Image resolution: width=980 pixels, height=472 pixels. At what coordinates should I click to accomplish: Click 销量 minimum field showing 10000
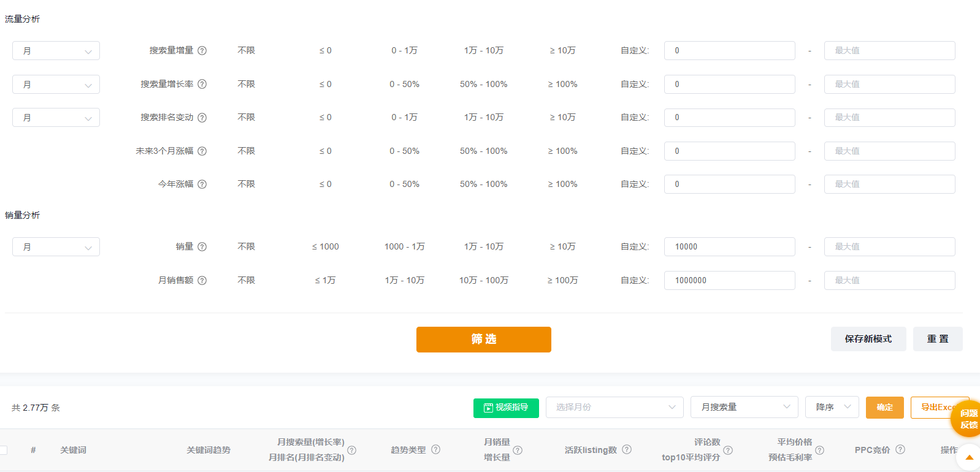point(729,246)
